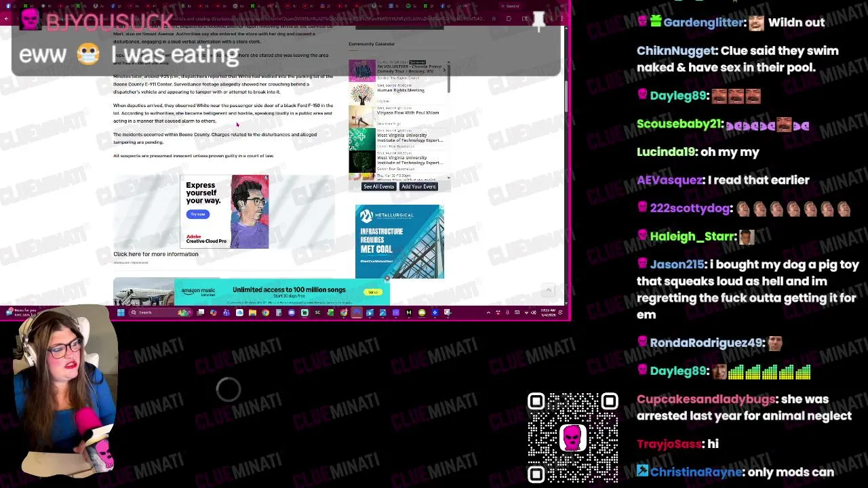This screenshot has height=488, width=868.
Task: Click username ChristinaRayne in chat
Action: [696, 472]
